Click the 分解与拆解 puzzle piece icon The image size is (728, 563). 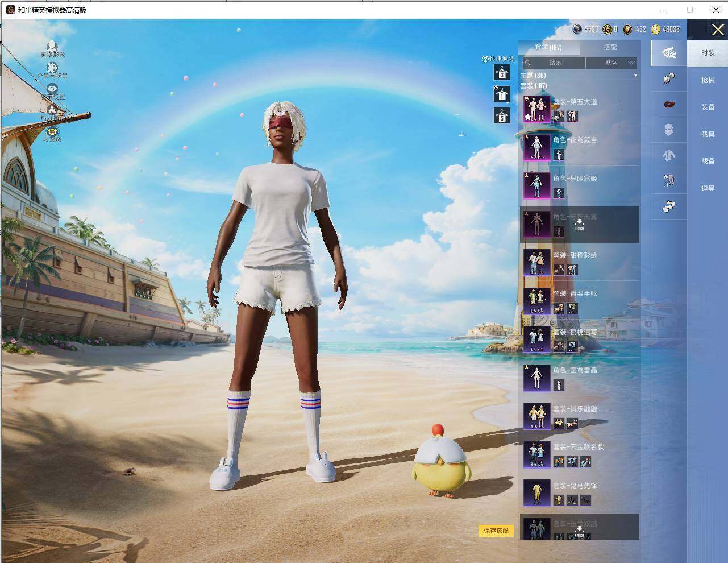(52, 68)
